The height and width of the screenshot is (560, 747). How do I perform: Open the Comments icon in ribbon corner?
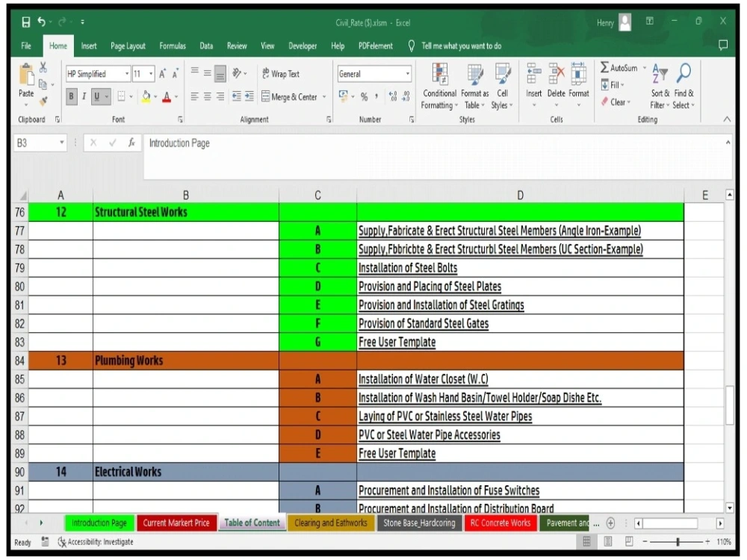[722, 46]
